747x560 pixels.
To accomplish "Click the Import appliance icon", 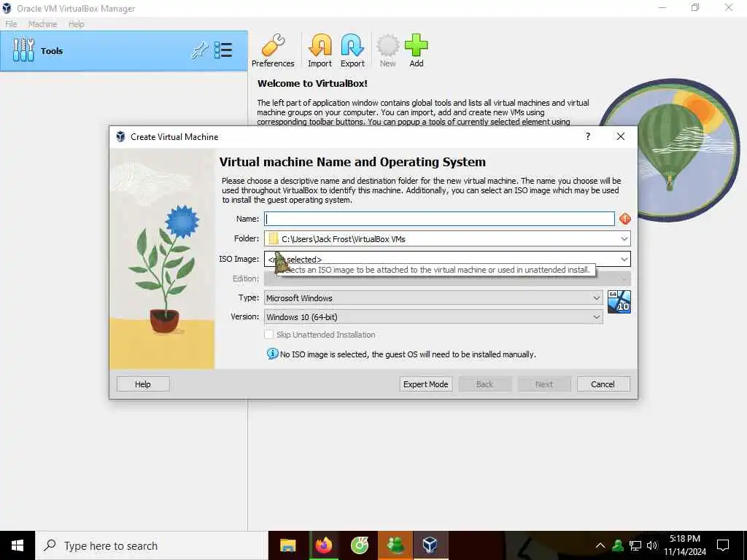I will pyautogui.click(x=320, y=50).
